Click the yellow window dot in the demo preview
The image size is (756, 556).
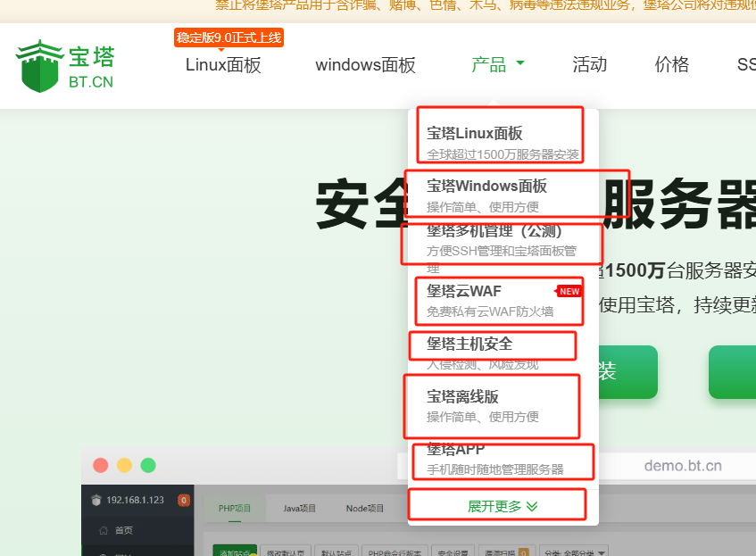124,465
